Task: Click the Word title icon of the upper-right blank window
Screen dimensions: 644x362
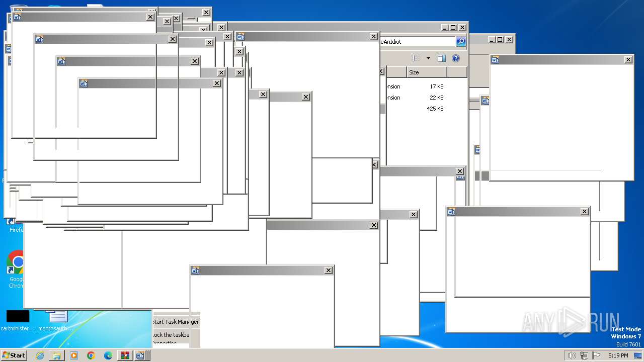Action: click(495, 60)
